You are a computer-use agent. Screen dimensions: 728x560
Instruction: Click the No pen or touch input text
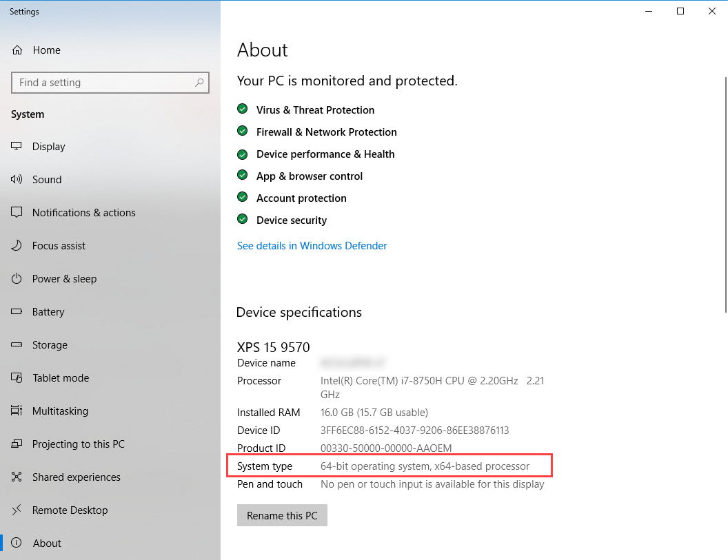[x=432, y=484]
